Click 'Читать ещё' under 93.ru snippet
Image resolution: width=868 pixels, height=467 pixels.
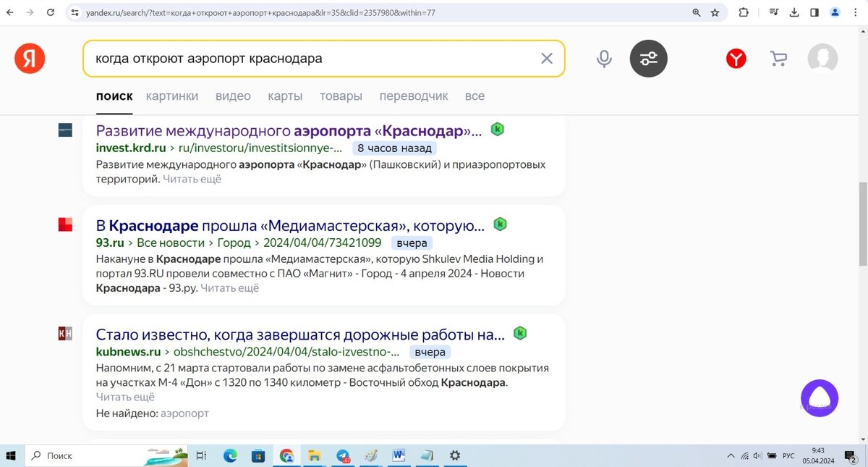click(229, 288)
